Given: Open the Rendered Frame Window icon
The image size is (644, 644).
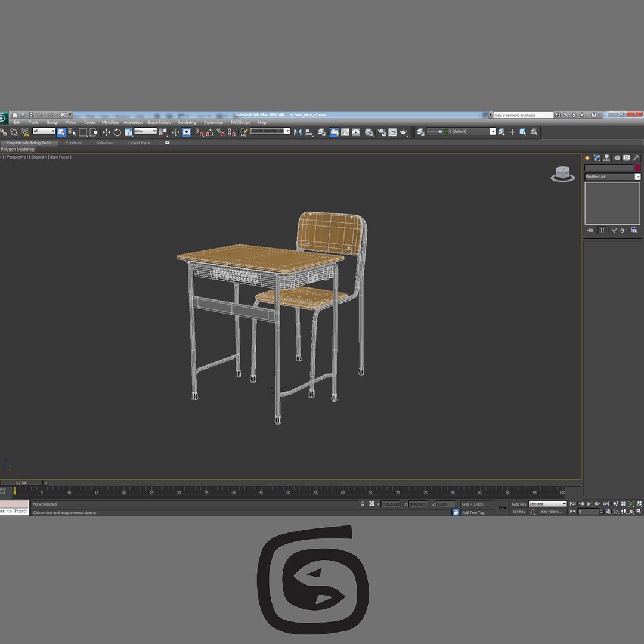Looking at the screenshot, I should pyautogui.click(x=392, y=132).
